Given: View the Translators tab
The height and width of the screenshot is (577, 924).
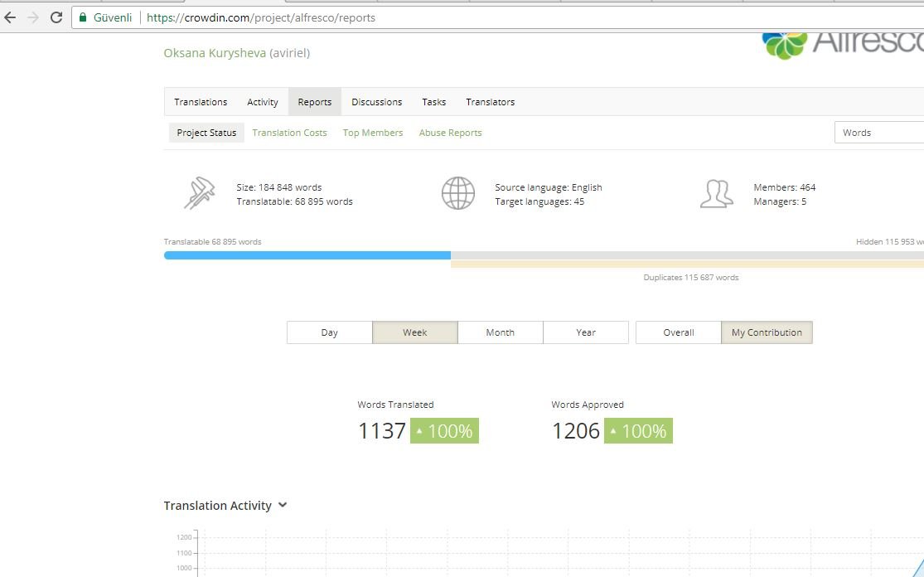Looking at the screenshot, I should [491, 102].
